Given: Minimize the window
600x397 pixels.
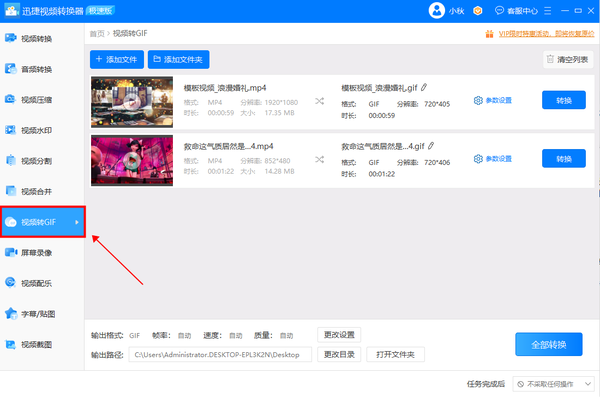Looking at the screenshot, I should click(x=565, y=11).
